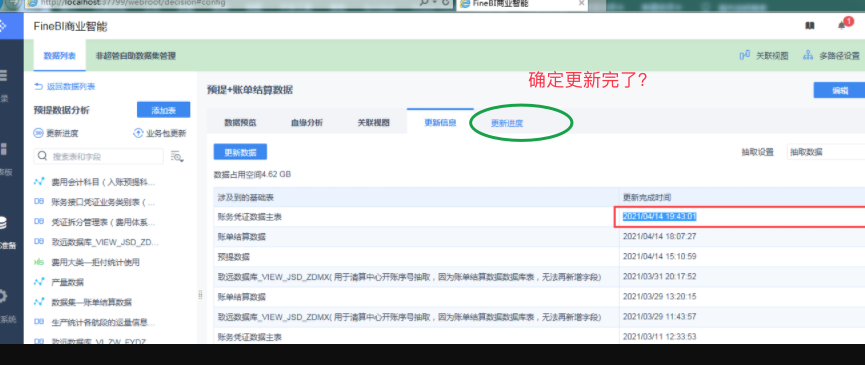Click 业务包更新 to update the package
The width and height of the screenshot is (865, 365).
click(x=160, y=133)
